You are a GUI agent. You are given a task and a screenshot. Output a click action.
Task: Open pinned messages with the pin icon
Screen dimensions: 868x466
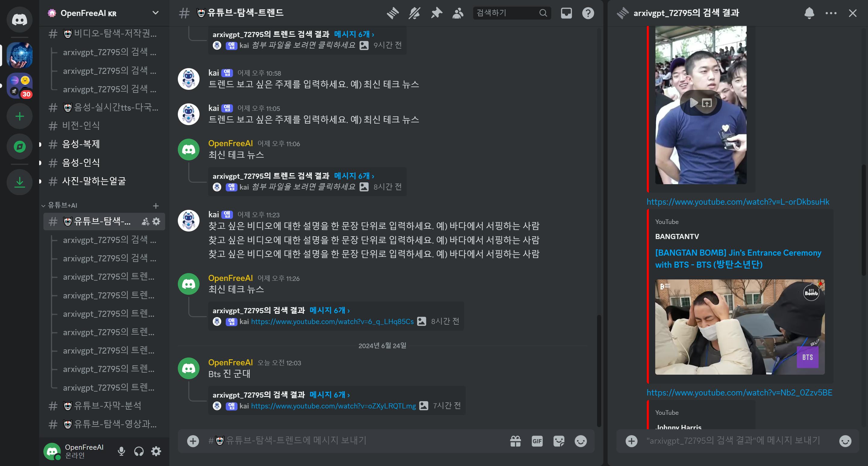coord(436,13)
